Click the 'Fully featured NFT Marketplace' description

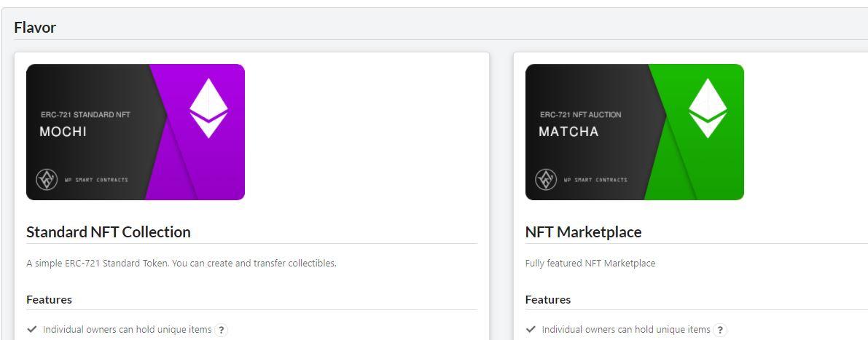pos(590,263)
